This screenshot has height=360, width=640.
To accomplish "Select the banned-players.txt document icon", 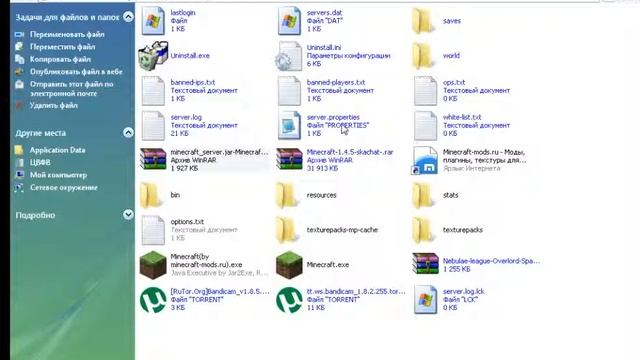I will tap(289, 91).
